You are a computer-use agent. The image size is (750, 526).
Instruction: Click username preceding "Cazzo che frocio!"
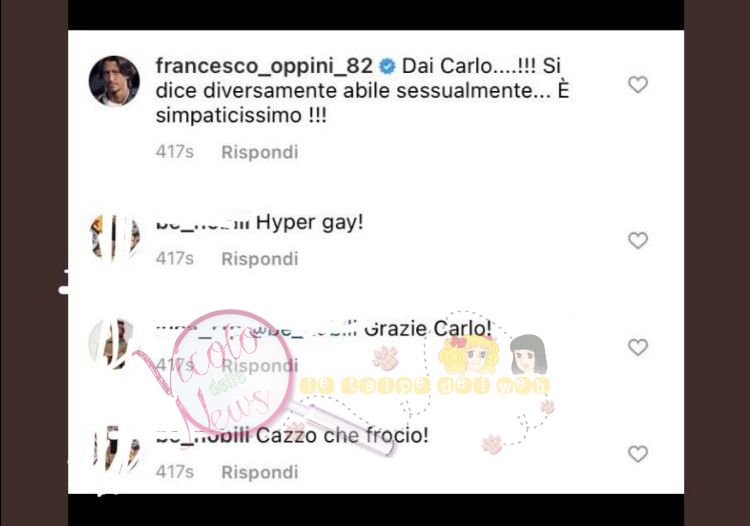pos(203,436)
